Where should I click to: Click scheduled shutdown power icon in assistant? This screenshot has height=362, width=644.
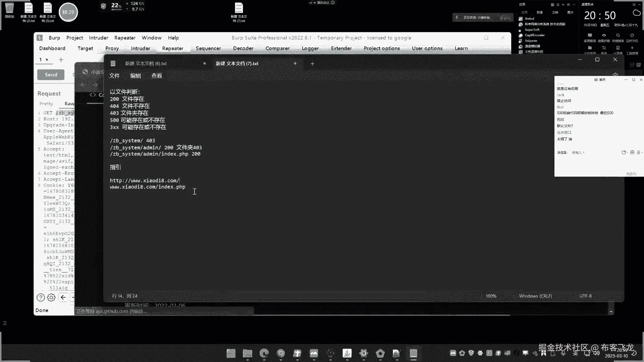(x=632, y=36)
